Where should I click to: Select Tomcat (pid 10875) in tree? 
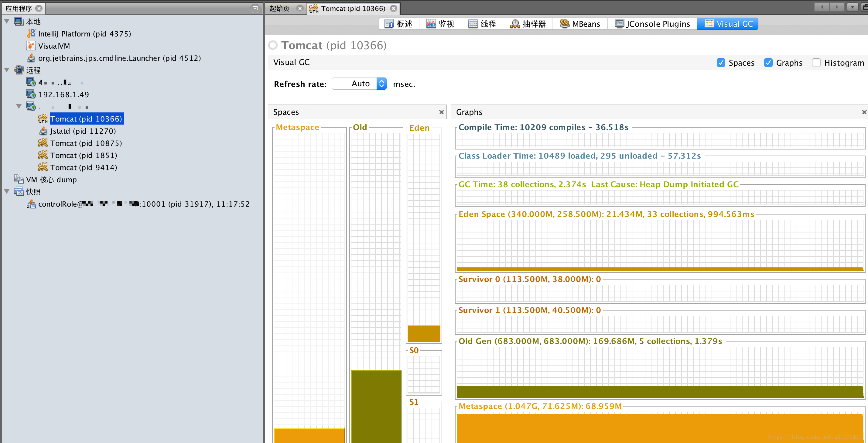[86, 143]
